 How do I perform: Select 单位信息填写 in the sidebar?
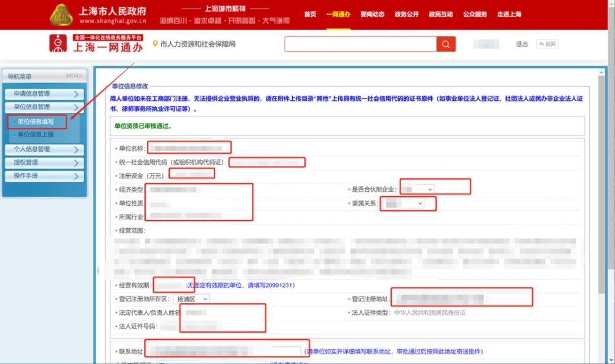tap(36, 122)
